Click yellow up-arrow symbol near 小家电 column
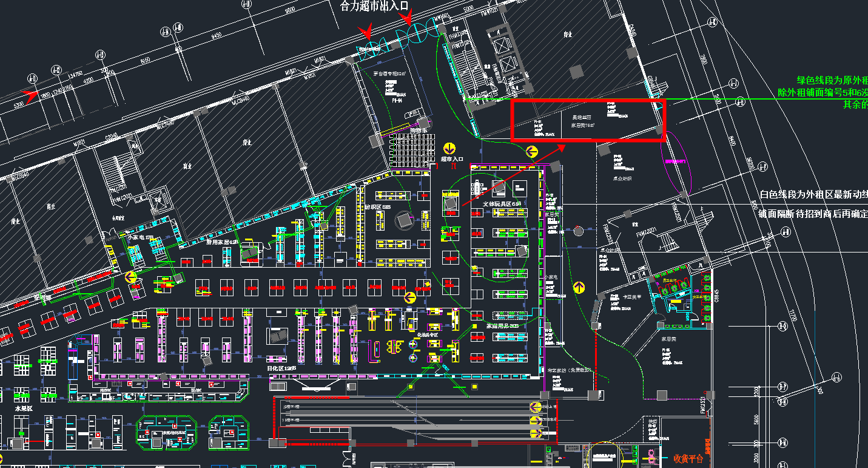Screen dimensions: 868x468 (579, 287)
